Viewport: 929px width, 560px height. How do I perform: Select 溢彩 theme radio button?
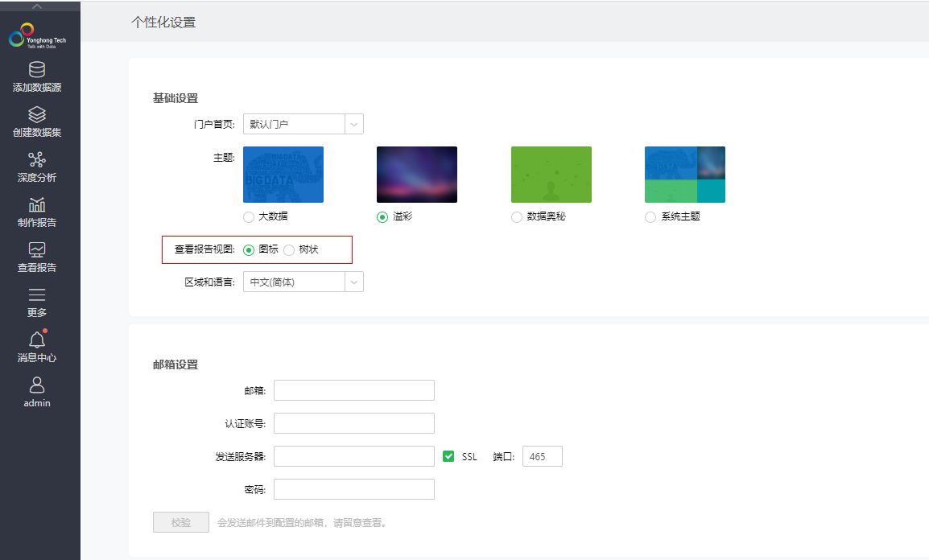(x=382, y=217)
